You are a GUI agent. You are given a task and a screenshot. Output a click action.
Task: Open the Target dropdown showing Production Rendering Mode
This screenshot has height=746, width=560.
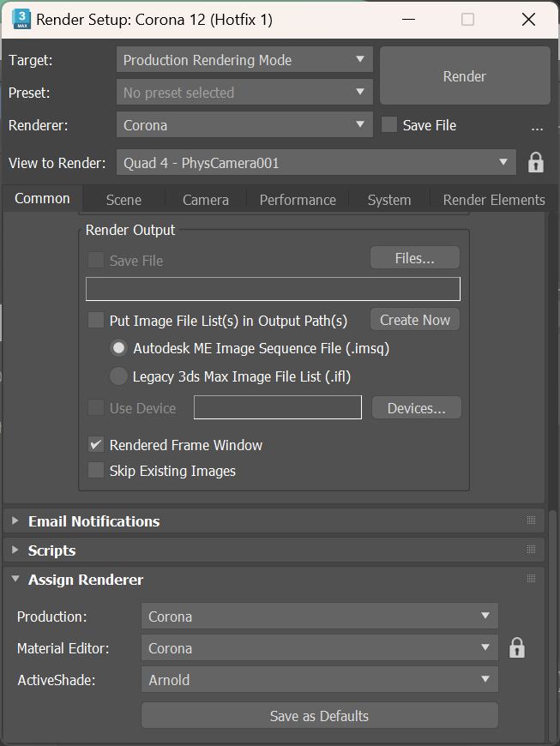(x=244, y=60)
